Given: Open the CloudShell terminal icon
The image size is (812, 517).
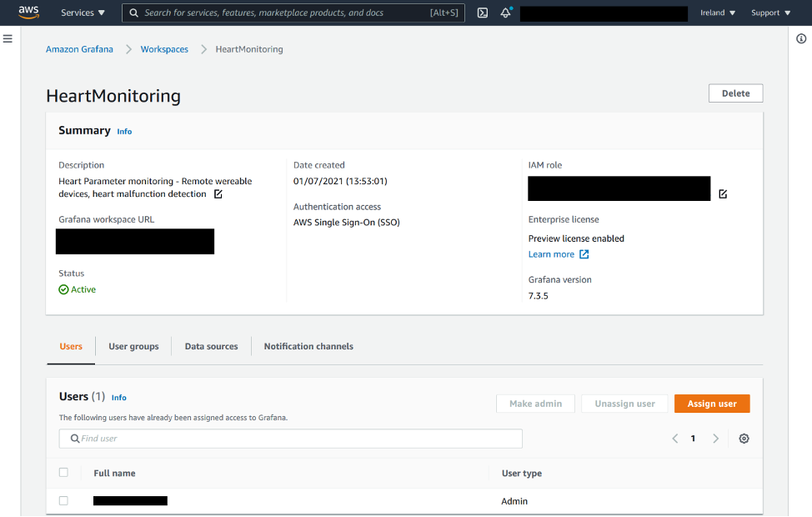Looking at the screenshot, I should coord(482,13).
